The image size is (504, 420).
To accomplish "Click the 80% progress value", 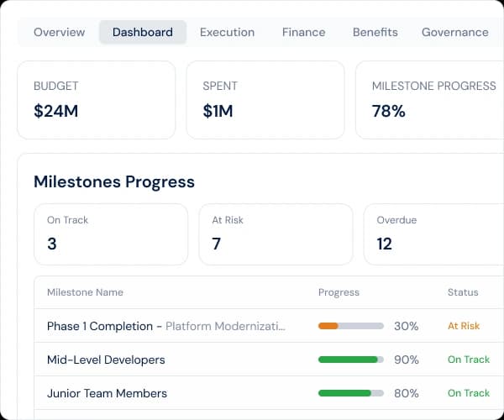I will (407, 393).
